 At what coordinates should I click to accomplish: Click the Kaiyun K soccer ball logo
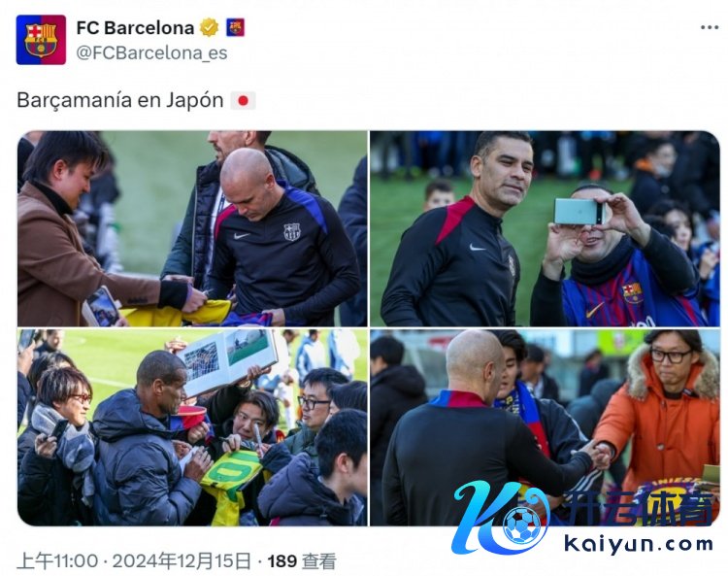pos(502,517)
